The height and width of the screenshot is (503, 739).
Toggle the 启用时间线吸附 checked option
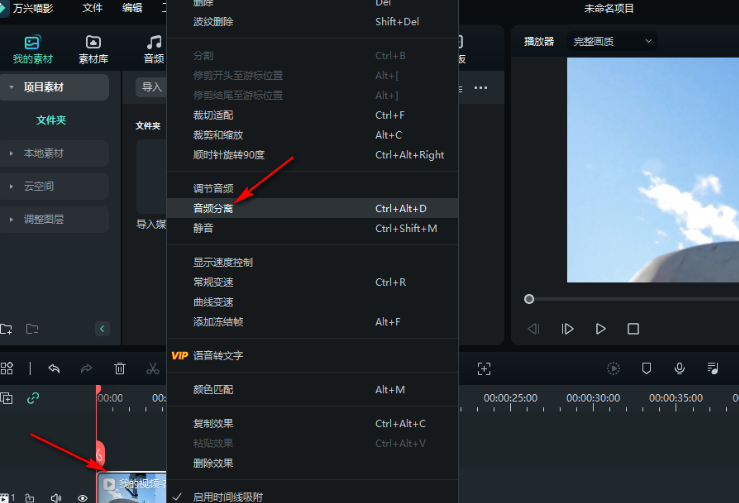tap(312, 496)
